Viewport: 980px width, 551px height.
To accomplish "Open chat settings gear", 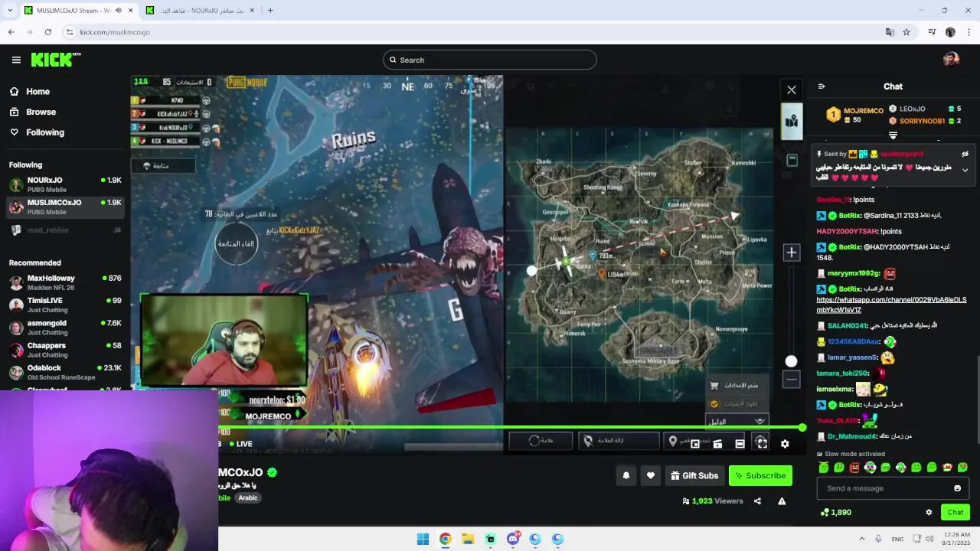I will coord(929,513).
